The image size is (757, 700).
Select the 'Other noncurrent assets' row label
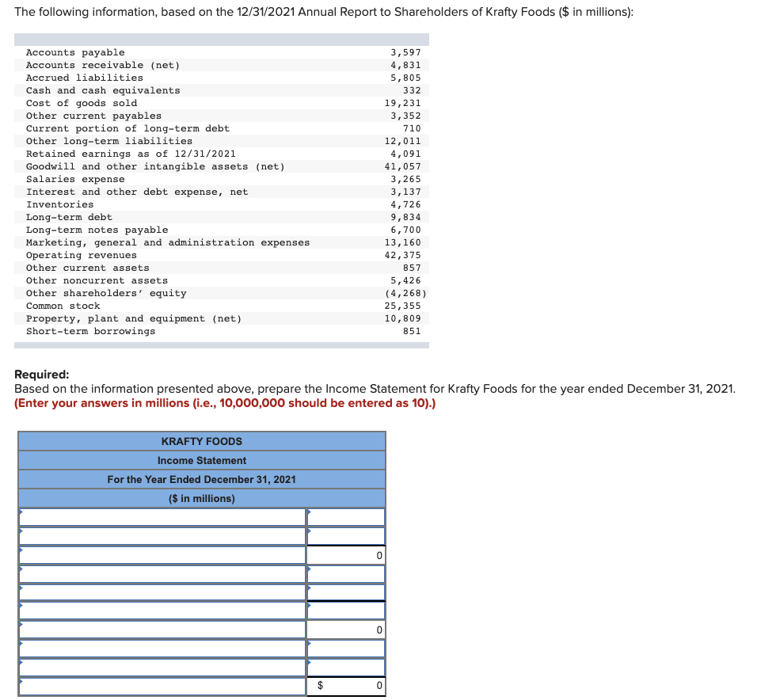[97, 280]
